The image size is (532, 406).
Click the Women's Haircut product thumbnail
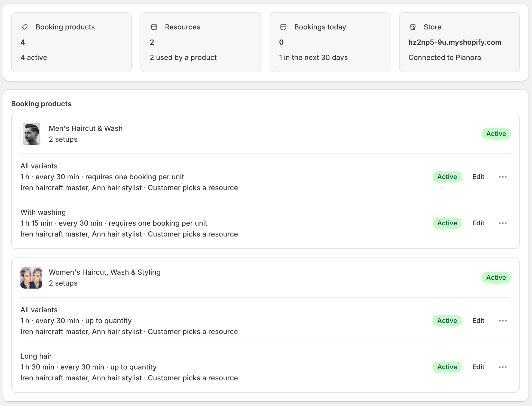(31, 278)
